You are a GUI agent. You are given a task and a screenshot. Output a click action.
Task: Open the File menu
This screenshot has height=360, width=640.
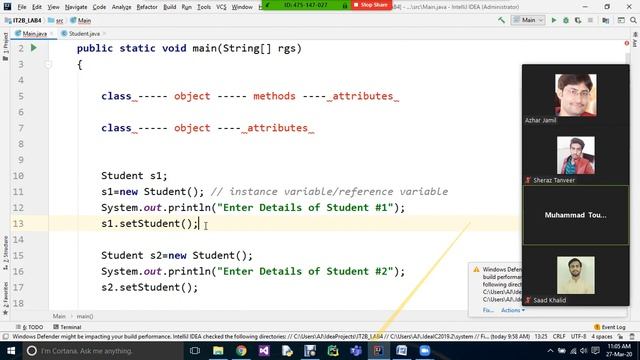[22, 7]
